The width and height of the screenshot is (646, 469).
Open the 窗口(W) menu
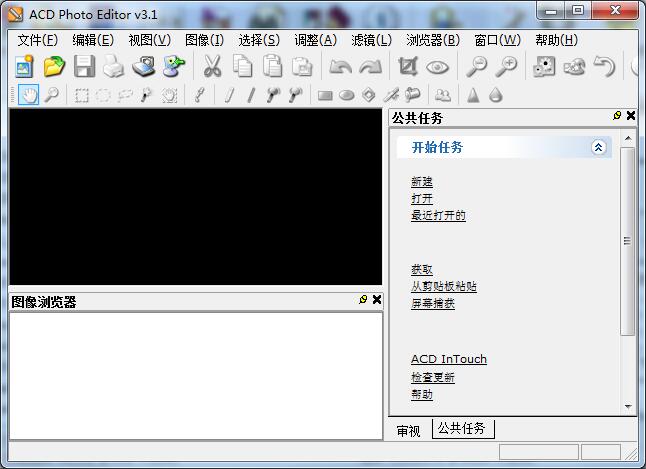coord(498,40)
